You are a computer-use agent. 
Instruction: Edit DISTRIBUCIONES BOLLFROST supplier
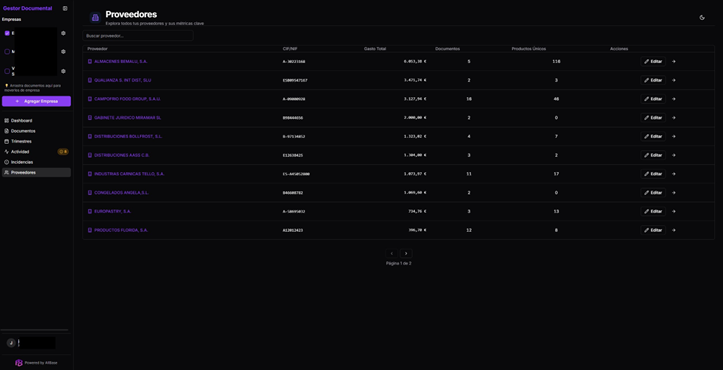pos(653,137)
